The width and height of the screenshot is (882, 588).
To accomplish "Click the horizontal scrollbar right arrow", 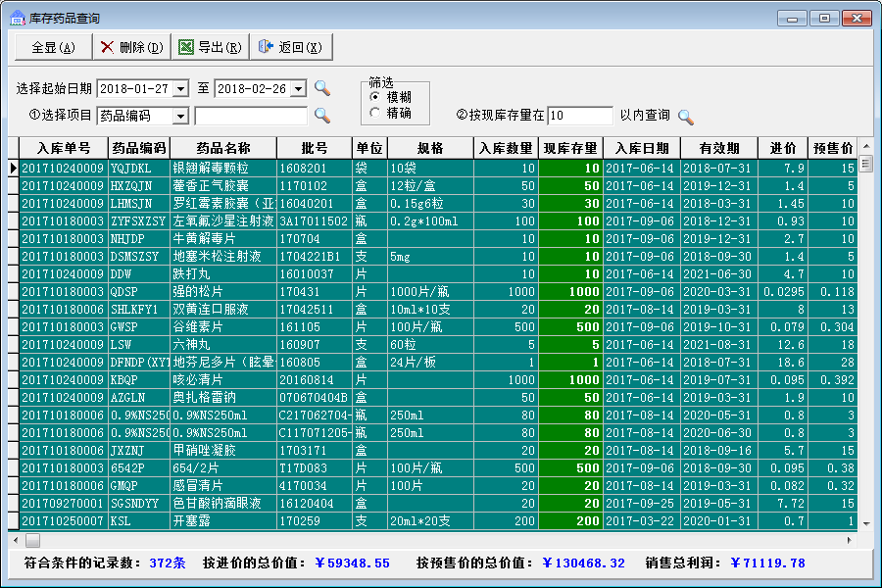I will click(x=850, y=540).
